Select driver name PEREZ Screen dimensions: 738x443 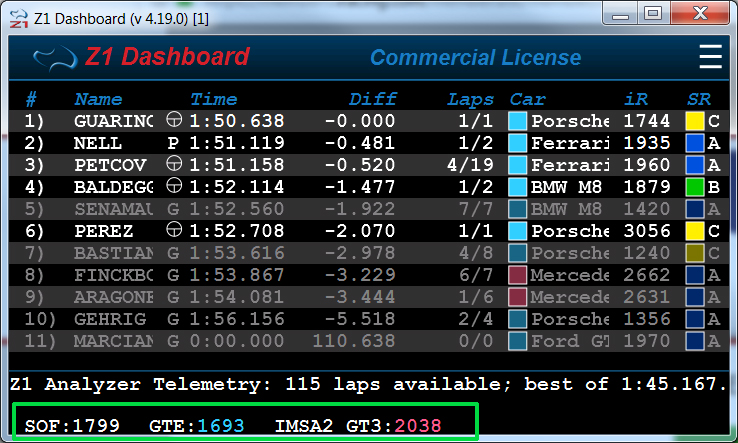[x=104, y=231]
